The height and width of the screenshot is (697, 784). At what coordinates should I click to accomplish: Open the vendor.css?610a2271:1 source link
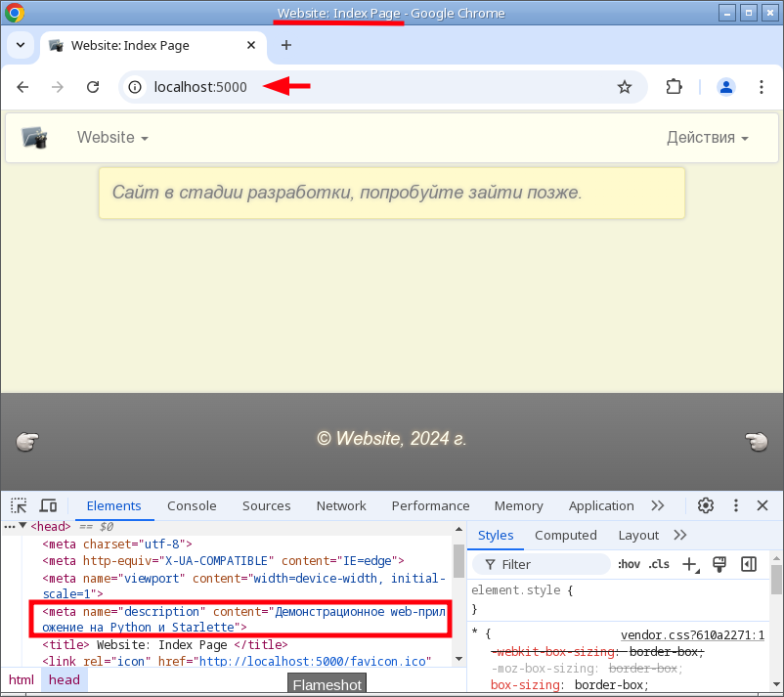pyautogui.click(x=692, y=635)
